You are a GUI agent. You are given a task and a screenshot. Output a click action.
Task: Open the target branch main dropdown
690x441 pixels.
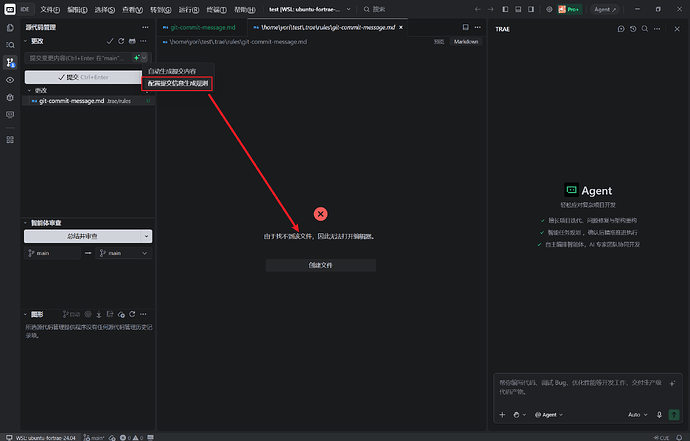pyautogui.click(x=124, y=253)
